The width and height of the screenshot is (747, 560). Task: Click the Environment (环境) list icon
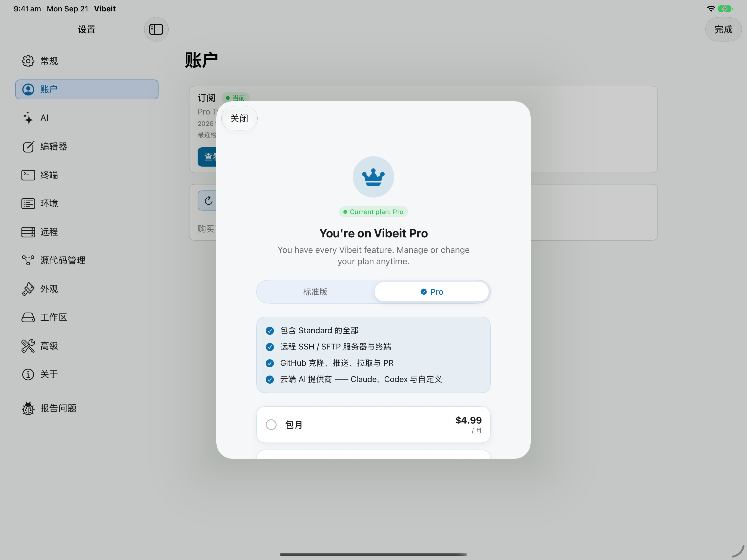tap(28, 203)
